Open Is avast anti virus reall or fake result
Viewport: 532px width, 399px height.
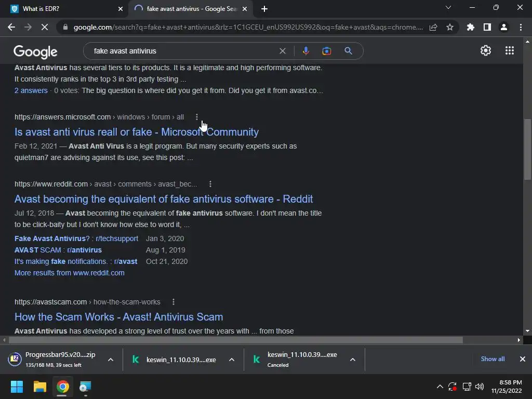coord(137,132)
